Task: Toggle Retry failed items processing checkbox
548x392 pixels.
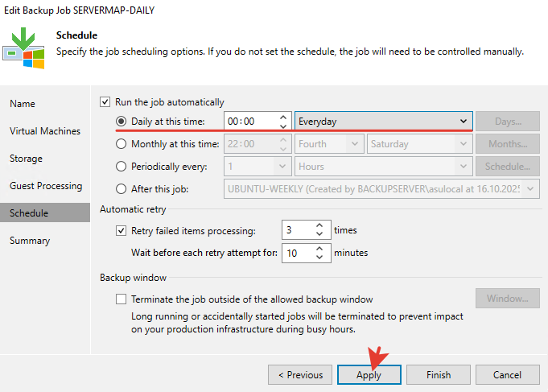Action: [122, 231]
